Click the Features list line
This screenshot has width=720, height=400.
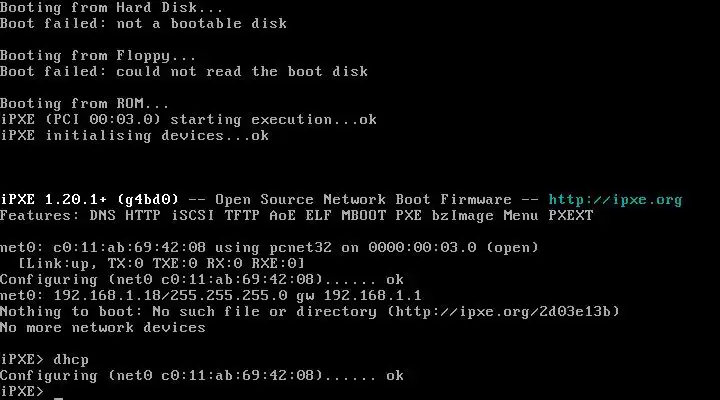[297, 216]
